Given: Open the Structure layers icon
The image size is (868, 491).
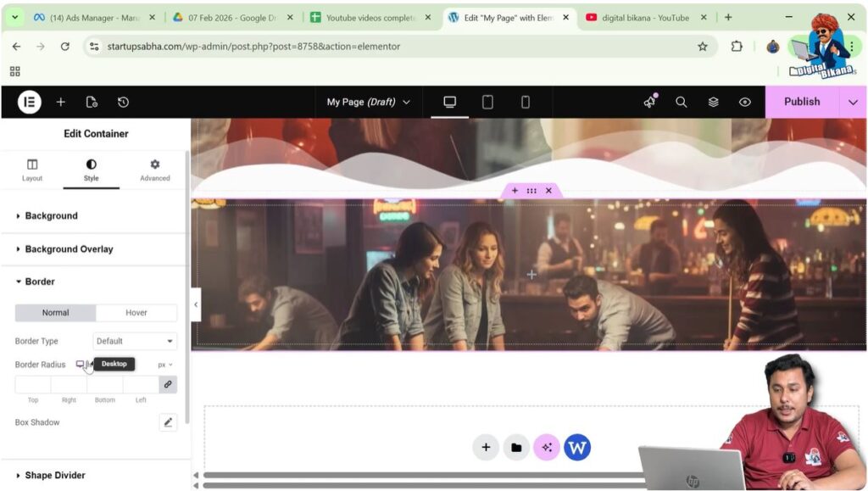Looking at the screenshot, I should tap(713, 102).
